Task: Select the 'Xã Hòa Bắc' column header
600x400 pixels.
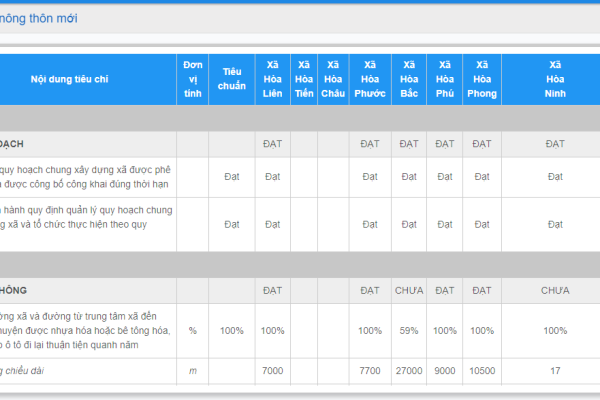Action: coord(409,79)
